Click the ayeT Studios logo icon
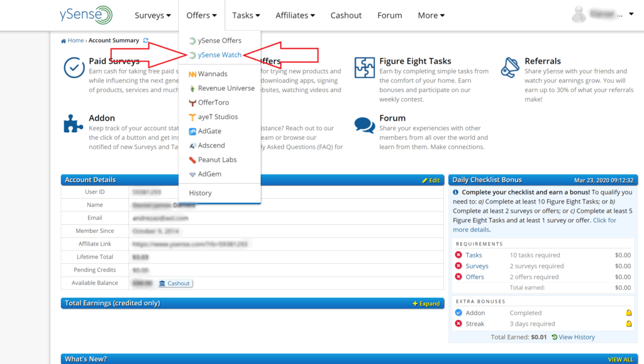644x364 pixels. (x=192, y=117)
